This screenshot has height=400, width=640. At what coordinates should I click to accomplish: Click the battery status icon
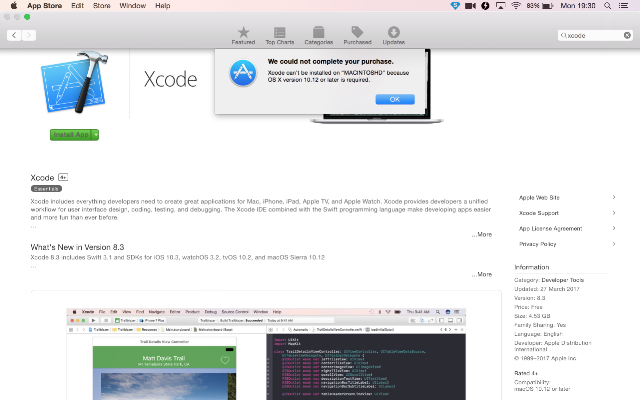tap(548, 6)
